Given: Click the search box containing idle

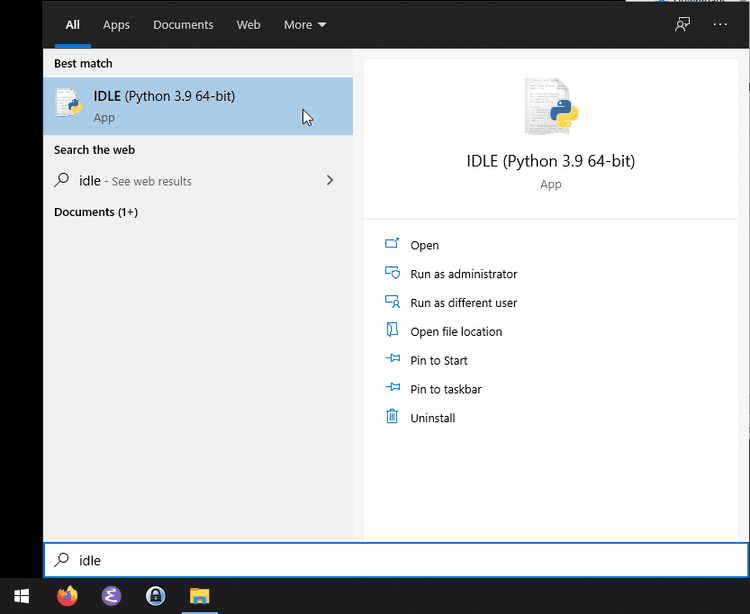Looking at the screenshot, I should tap(395, 560).
